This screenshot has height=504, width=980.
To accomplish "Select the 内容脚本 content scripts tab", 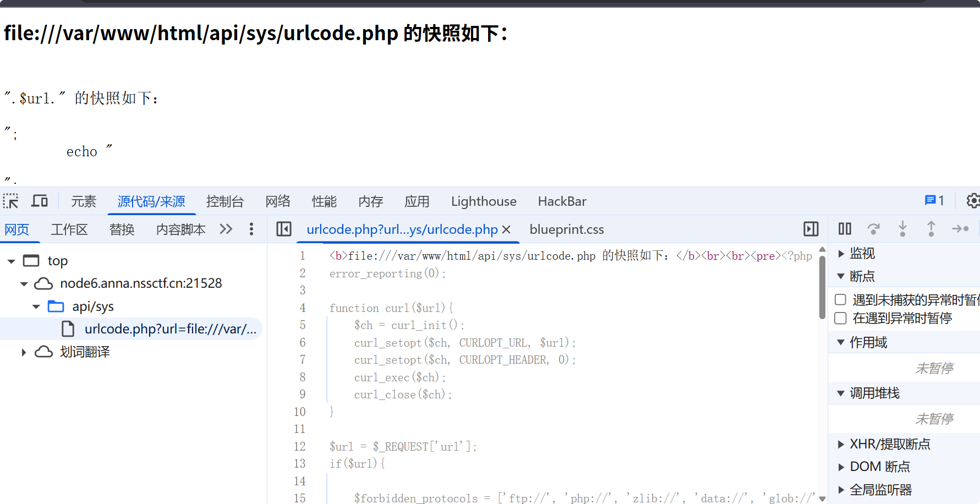I will pyautogui.click(x=181, y=229).
